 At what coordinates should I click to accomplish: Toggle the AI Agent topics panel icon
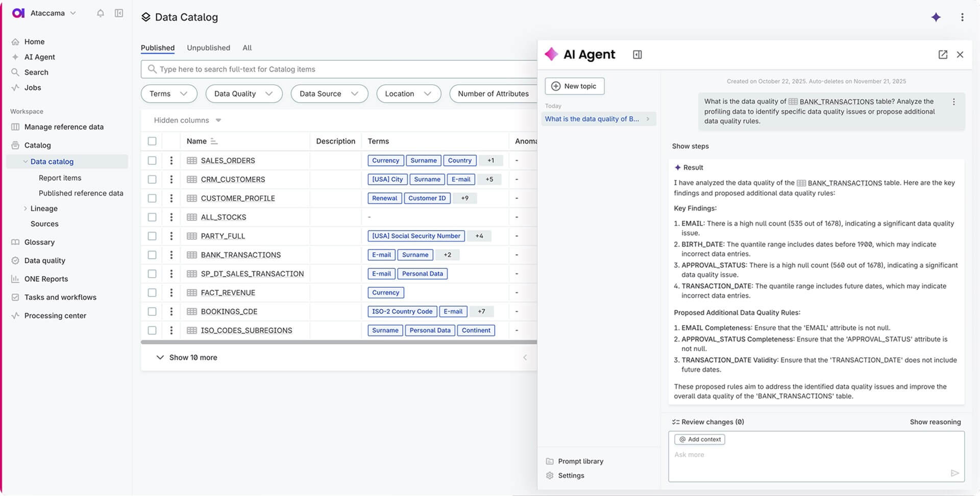point(637,55)
